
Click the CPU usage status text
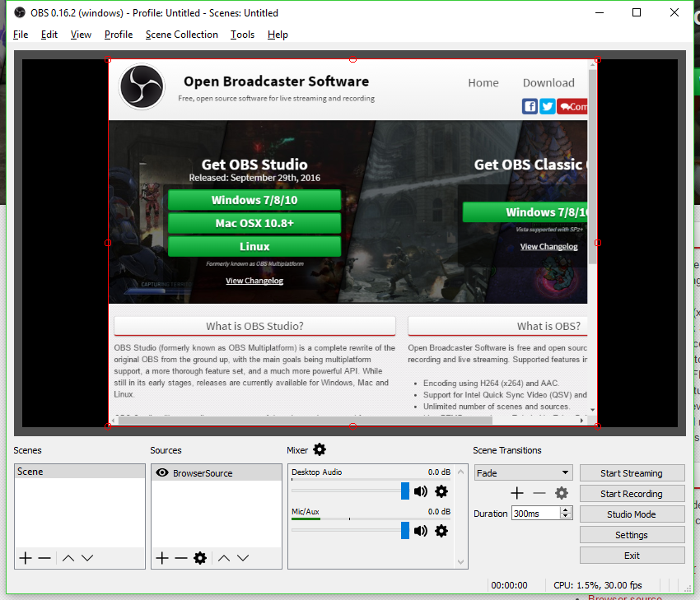(x=598, y=585)
